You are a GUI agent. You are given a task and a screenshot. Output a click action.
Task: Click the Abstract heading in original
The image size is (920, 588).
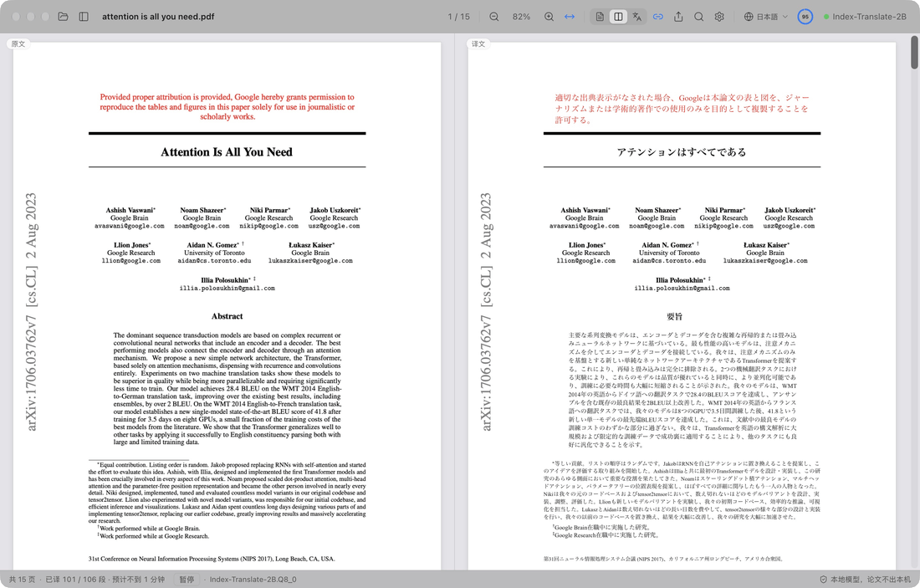(x=227, y=316)
